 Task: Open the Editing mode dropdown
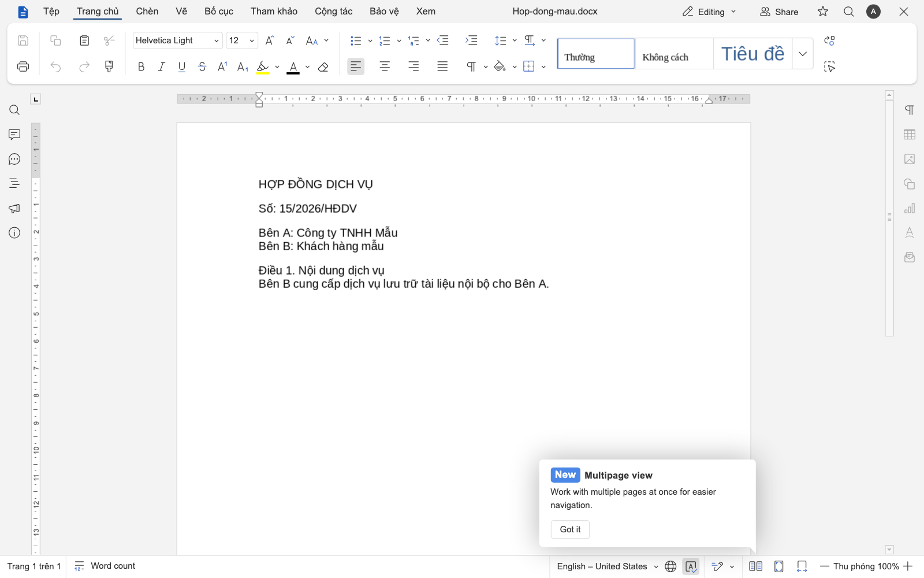coord(709,12)
